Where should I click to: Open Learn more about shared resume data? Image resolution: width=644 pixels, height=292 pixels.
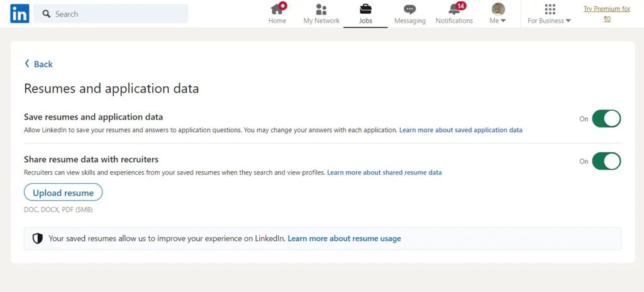point(384,172)
